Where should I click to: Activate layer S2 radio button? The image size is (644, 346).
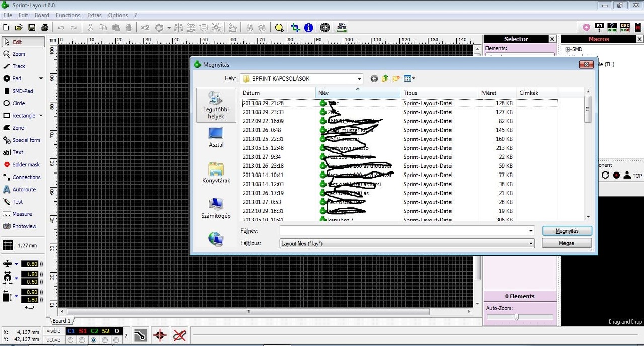105,340
